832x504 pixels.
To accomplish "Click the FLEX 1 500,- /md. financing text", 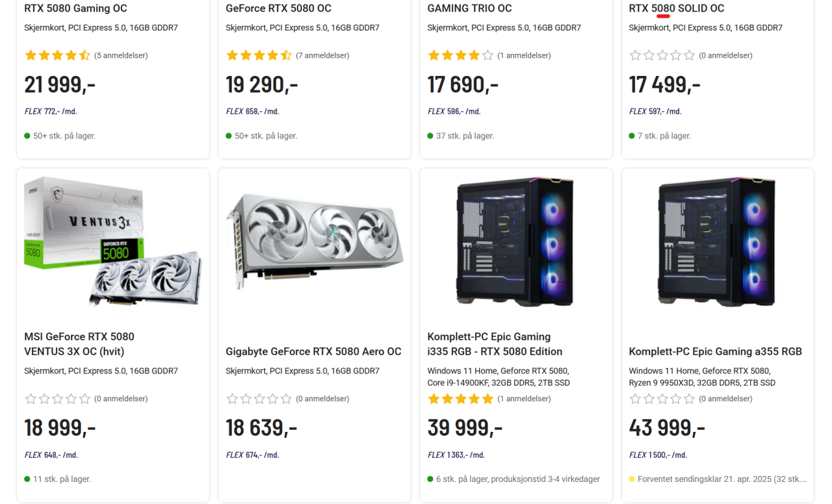I will tap(658, 455).
